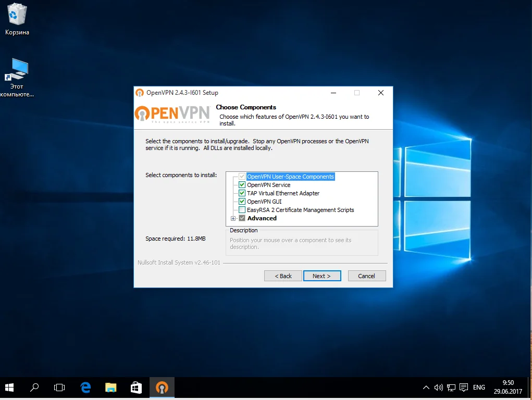
Task: Click OpenVPN icon in setup title bar
Action: (140, 93)
